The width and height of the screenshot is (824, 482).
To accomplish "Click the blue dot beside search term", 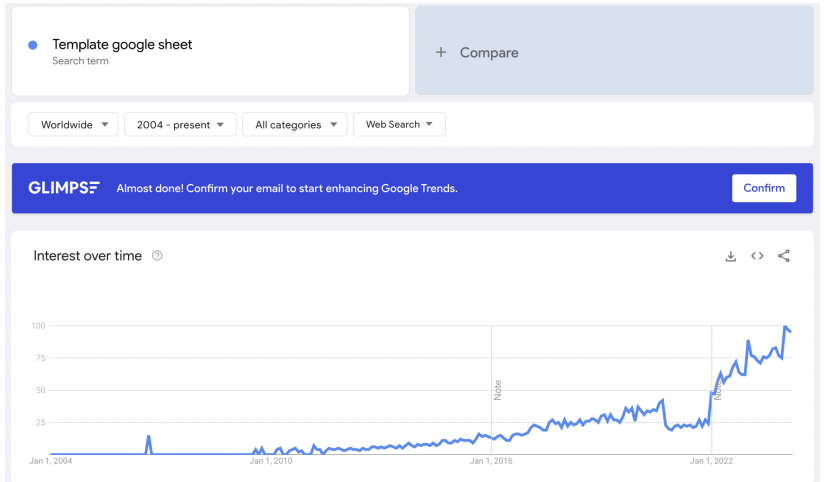I will click(x=33, y=45).
